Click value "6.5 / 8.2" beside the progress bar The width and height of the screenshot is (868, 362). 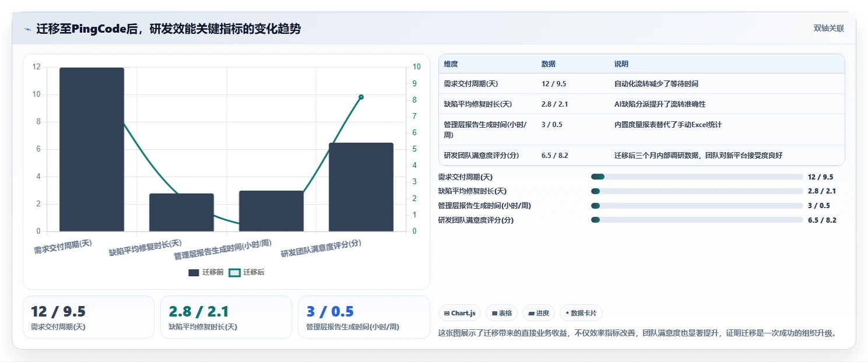pyautogui.click(x=822, y=220)
